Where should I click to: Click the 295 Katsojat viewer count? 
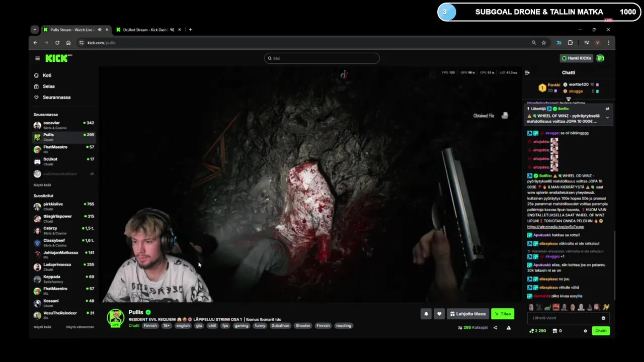[473, 328]
